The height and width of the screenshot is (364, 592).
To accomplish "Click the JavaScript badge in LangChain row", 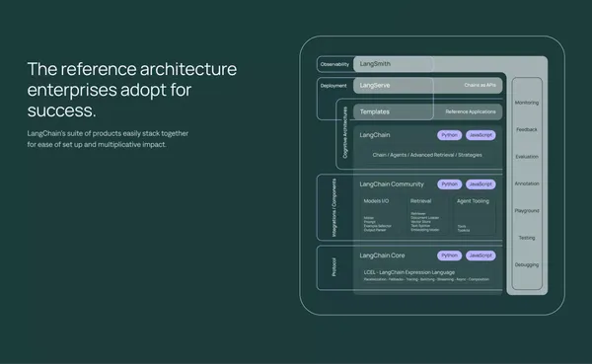I will pos(481,135).
